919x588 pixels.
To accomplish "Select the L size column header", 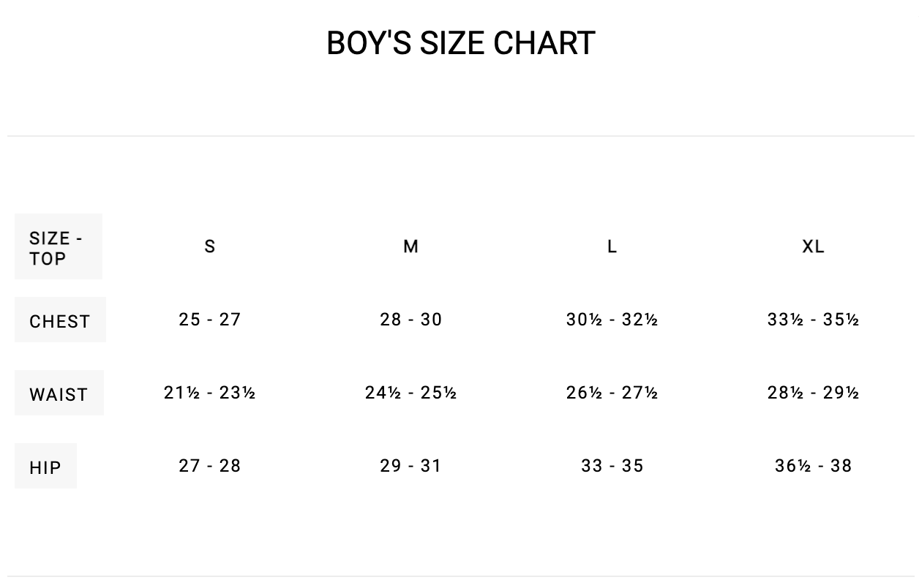I will pos(612,246).
